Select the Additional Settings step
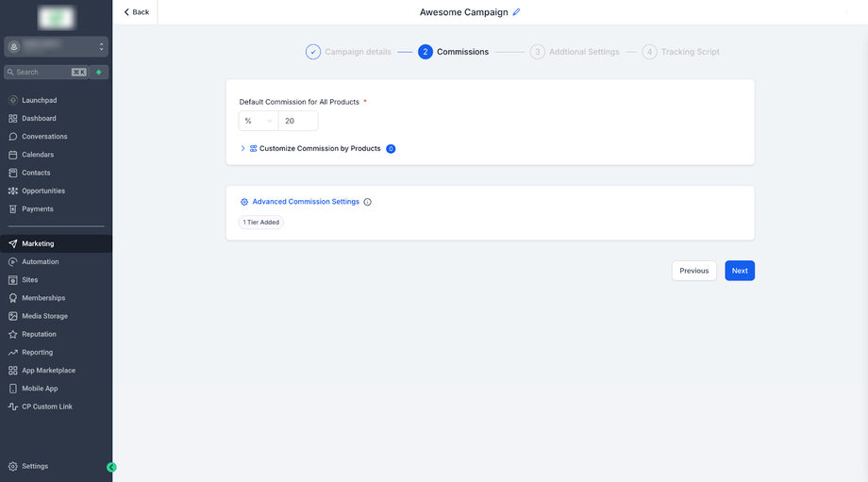 (x=575, y=52)
